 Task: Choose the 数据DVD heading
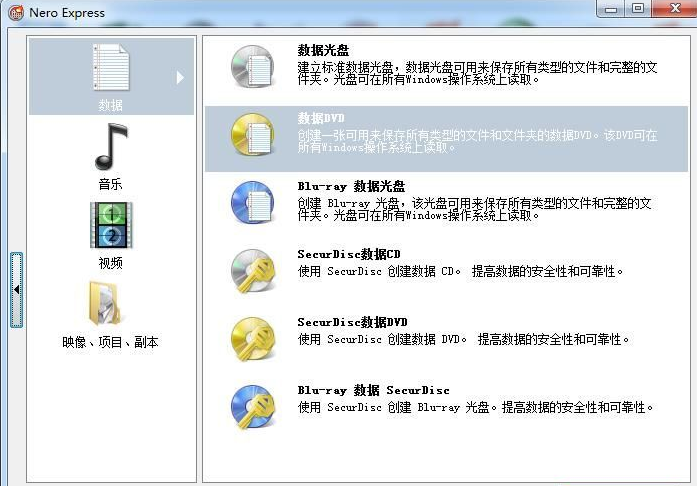coord(321,118)
